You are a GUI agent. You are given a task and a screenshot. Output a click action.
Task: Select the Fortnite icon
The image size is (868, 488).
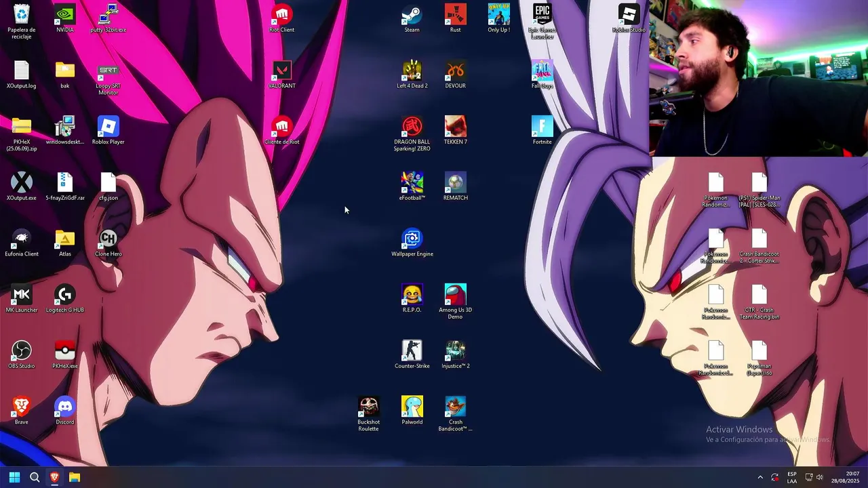(542, 131)
